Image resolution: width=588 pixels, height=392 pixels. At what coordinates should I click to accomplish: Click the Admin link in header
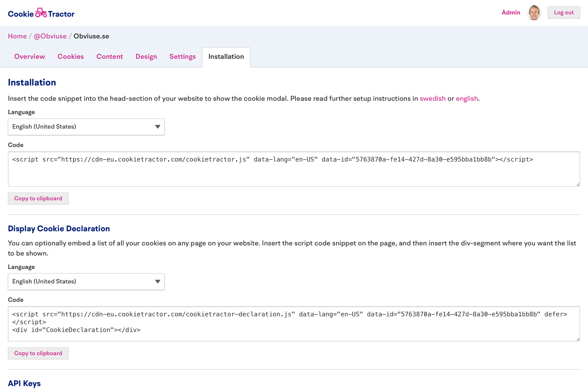[x=511, y=12]
